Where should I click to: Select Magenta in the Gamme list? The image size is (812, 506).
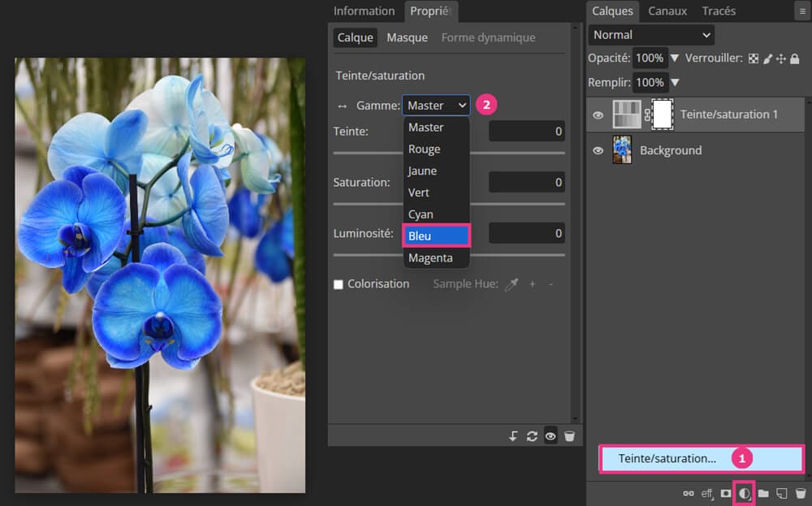coord(436,258)
